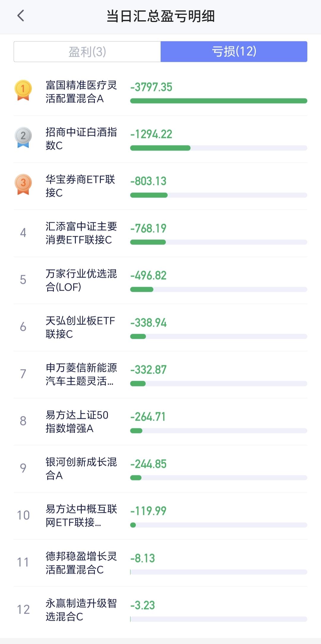Expand truncated 易方达中概互联网ETF联接 name
Screen dimensions: 321x644
click(81, 515)
